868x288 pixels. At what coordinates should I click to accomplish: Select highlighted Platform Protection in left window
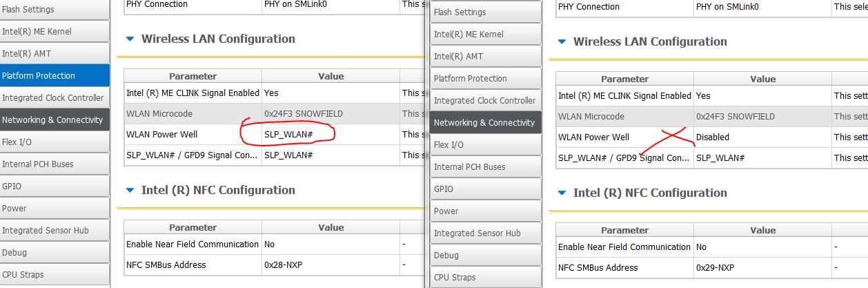coord(55,76)
